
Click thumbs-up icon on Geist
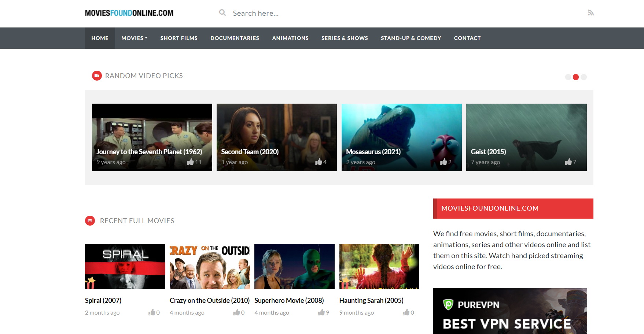pyautogui.click(x=568, y=162)
